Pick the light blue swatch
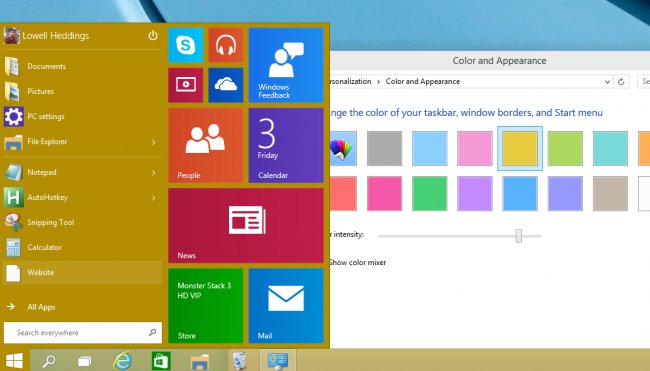This screenshot has height=371, width=650. [x=429, y=148]
